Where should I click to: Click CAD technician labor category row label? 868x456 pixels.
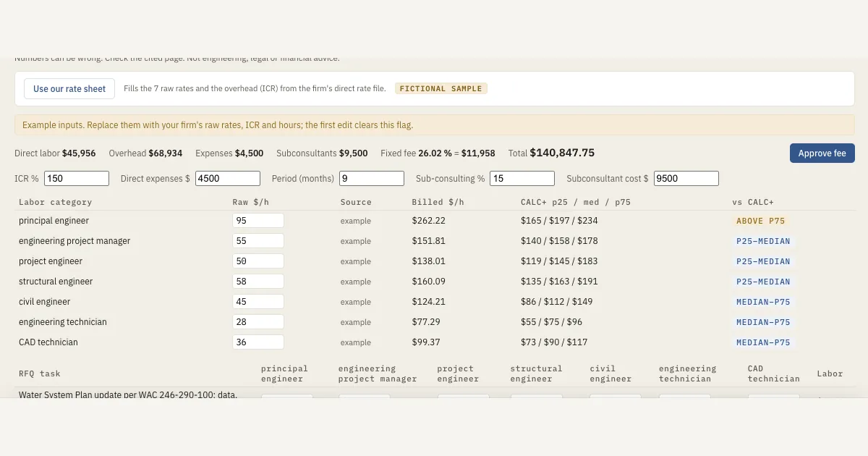[x=48, y=342]
